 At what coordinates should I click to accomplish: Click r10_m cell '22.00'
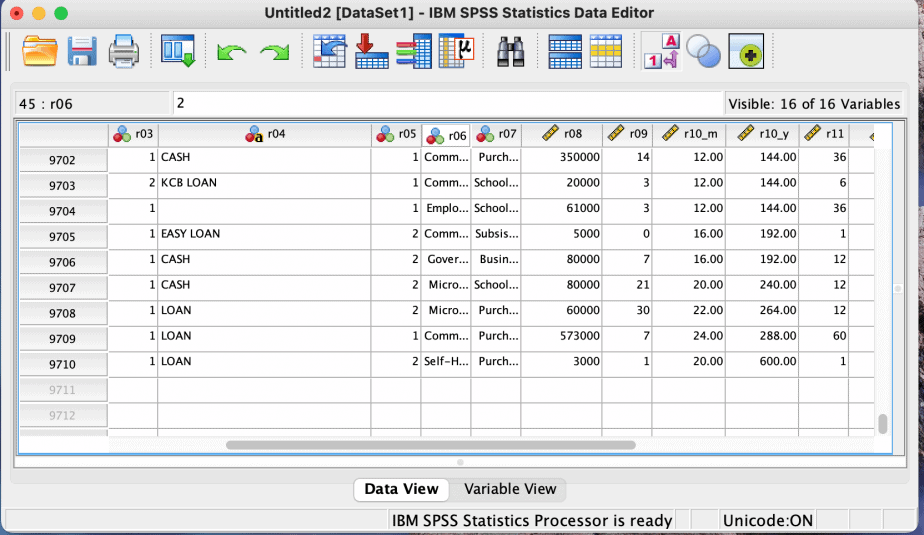689,311
